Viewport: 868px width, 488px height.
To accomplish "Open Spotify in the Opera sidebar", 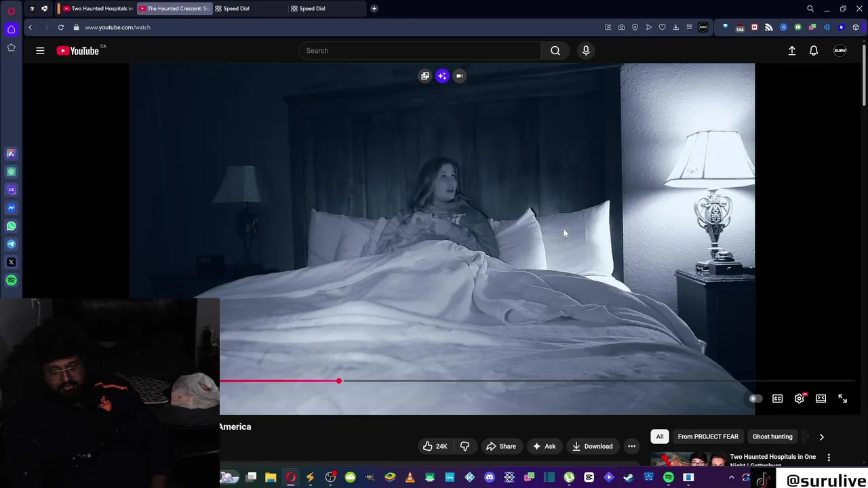I will [x=11, y=280].
